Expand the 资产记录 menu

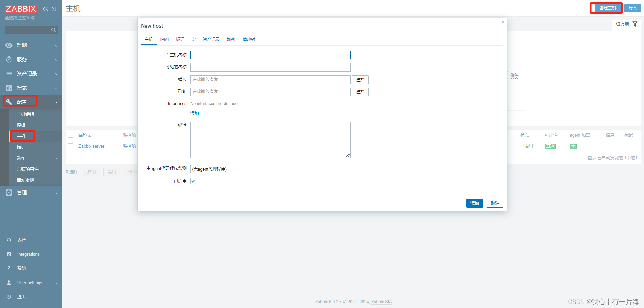56,74
